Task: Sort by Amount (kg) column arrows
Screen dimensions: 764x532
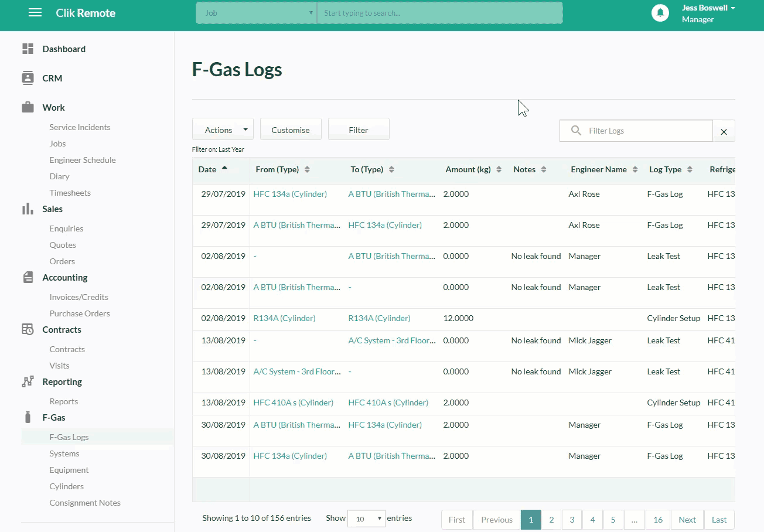Action: click(499, 169)
